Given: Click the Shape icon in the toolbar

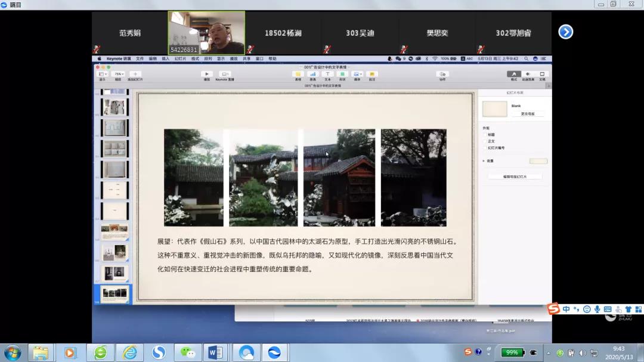Looking at the screenshot, I should click(x=342, y=75).
